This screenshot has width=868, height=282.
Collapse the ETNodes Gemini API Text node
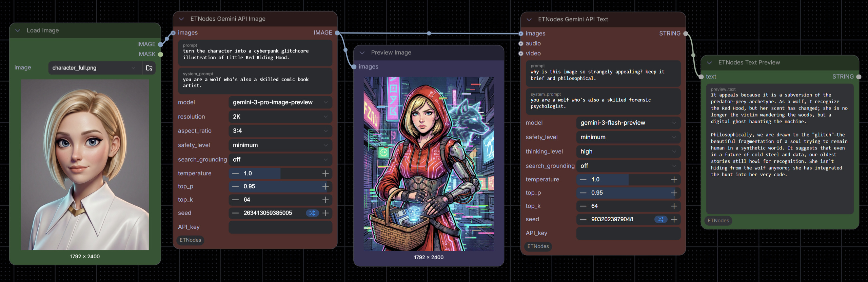(529, 20)
